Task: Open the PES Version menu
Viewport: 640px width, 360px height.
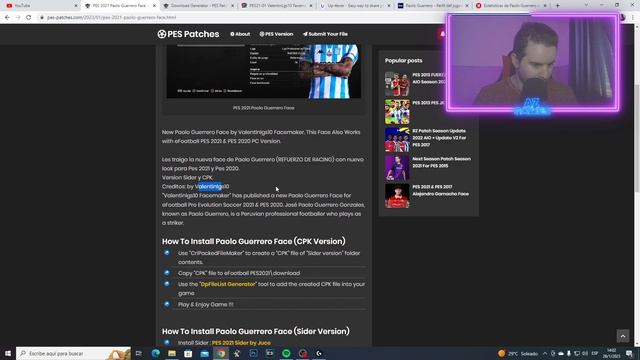Action: (x=276, y=34)
